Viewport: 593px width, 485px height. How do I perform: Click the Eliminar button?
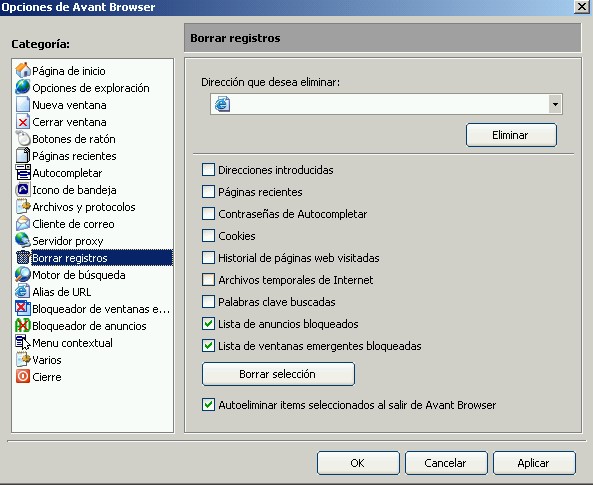(511, 135)
